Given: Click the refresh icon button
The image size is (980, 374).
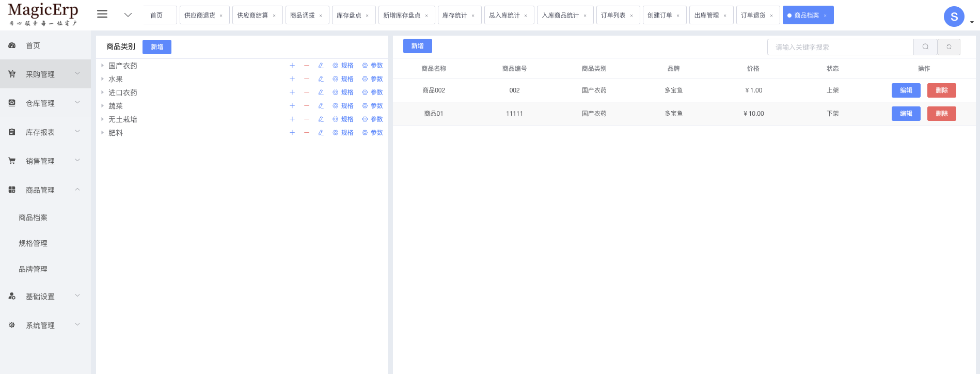Looking at the screenshot, I should pyautogui.click(x=949, y=47).
